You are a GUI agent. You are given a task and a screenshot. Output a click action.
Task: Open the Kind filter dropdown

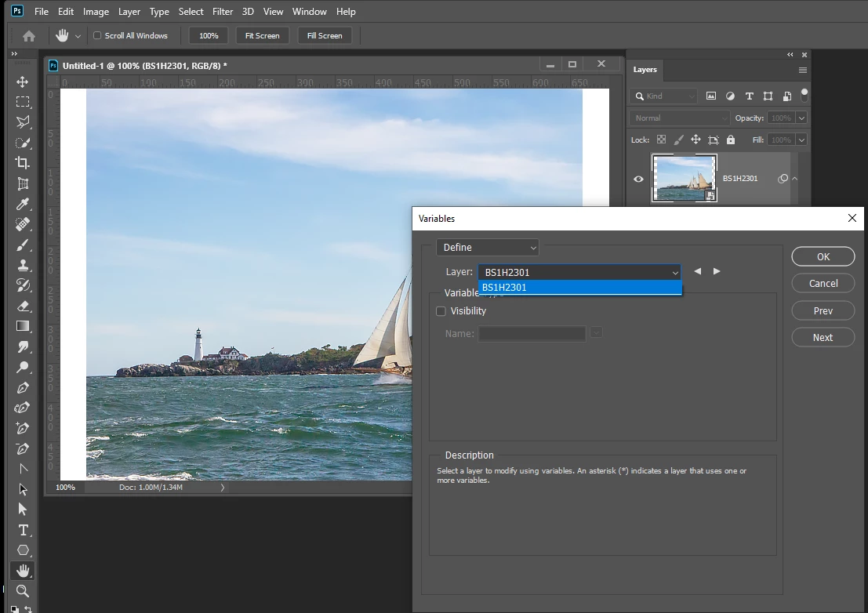[663, 96]
